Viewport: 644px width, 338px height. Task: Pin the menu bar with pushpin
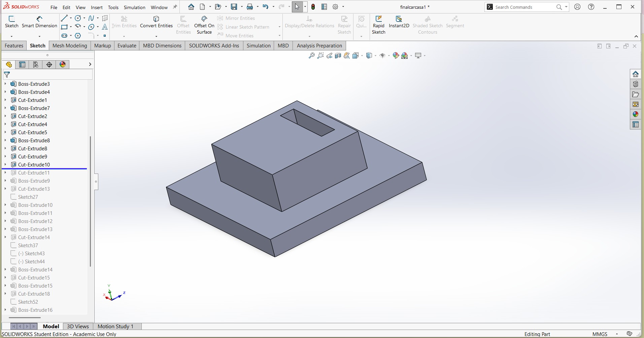tap(175, 7)
